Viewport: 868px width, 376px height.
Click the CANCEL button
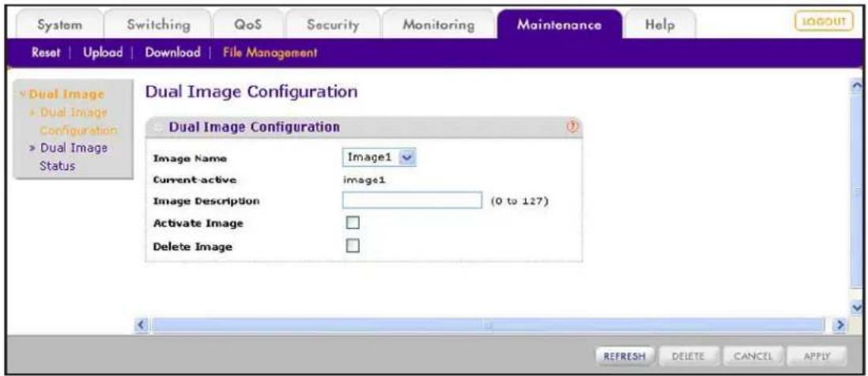(753, 357)
